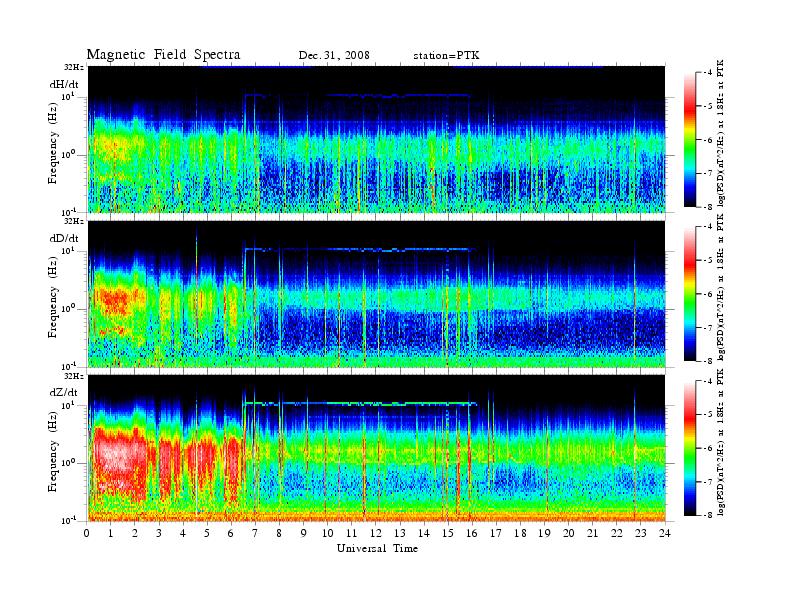The height and width of the screenshot is (612, 792).
Task: Click the "dD/dt" panel label
Action: [64, 238]
